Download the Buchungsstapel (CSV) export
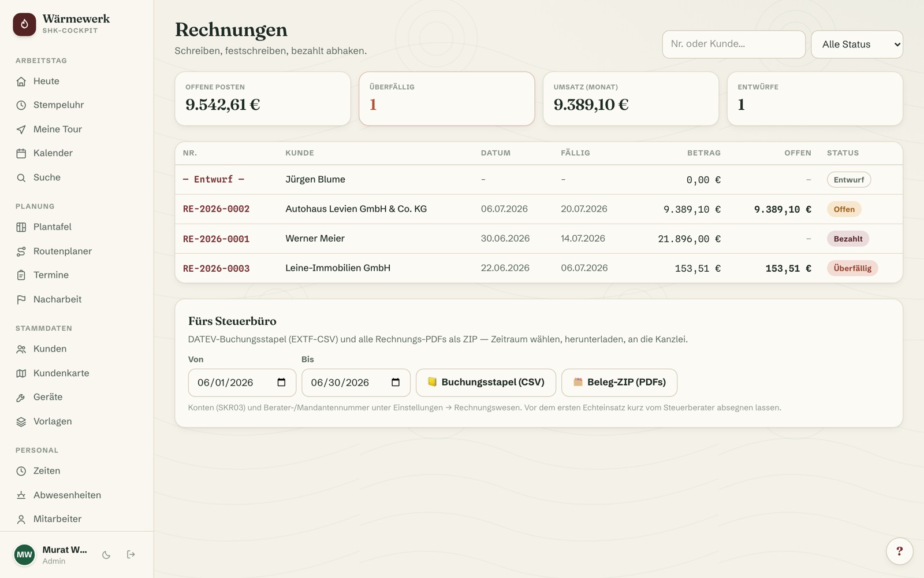924x578 pixels. click(486, 383)
